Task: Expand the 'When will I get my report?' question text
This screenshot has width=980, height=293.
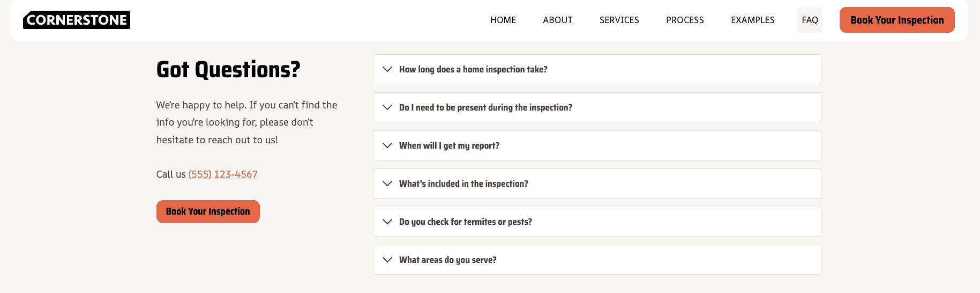Action: (x=449, y=145)
